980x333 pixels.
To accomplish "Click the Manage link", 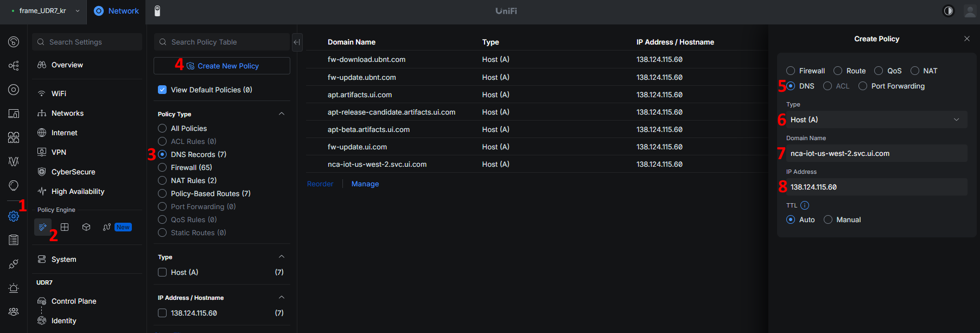I will [365, 184].
